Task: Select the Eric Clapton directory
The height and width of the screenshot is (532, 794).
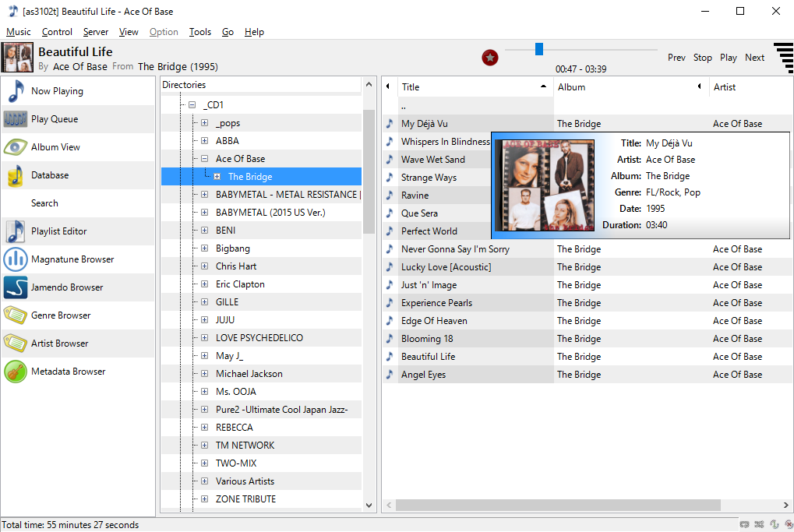Action: 240,284
